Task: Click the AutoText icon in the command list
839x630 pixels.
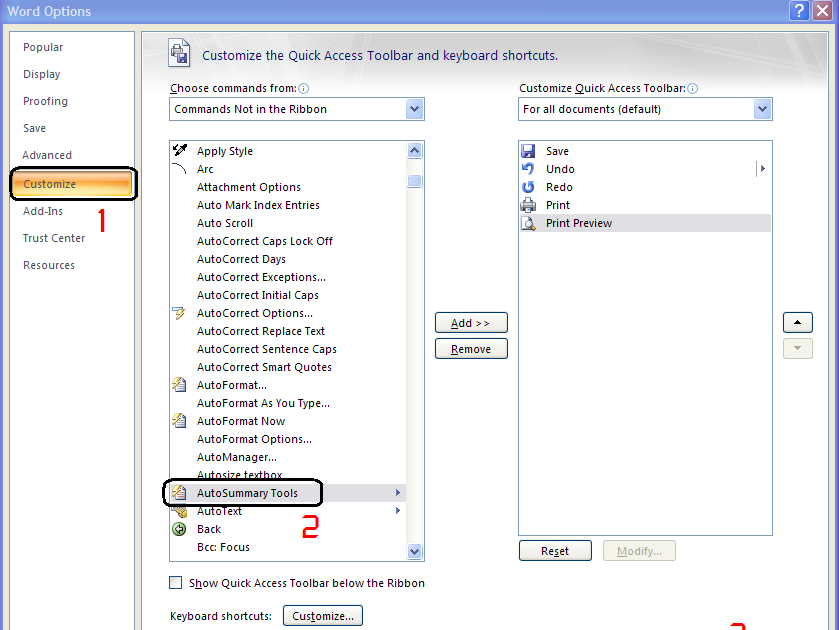Action: coord(178,511)
